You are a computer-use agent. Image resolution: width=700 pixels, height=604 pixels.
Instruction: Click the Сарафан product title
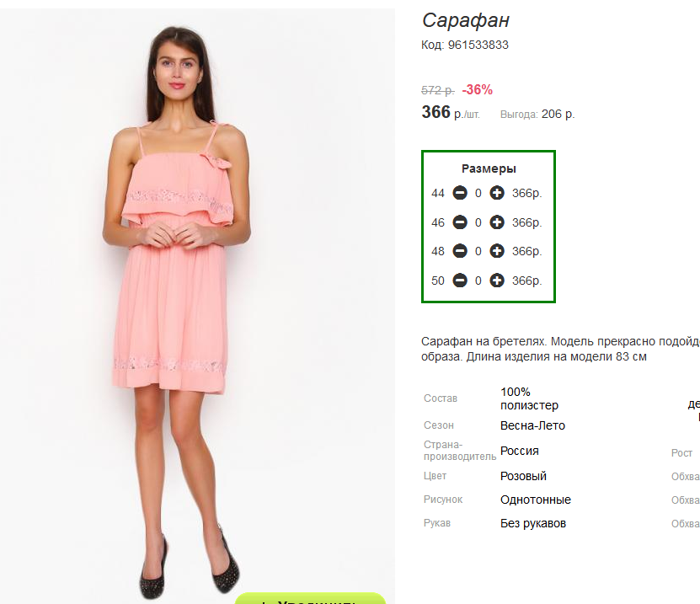(466, 20)
